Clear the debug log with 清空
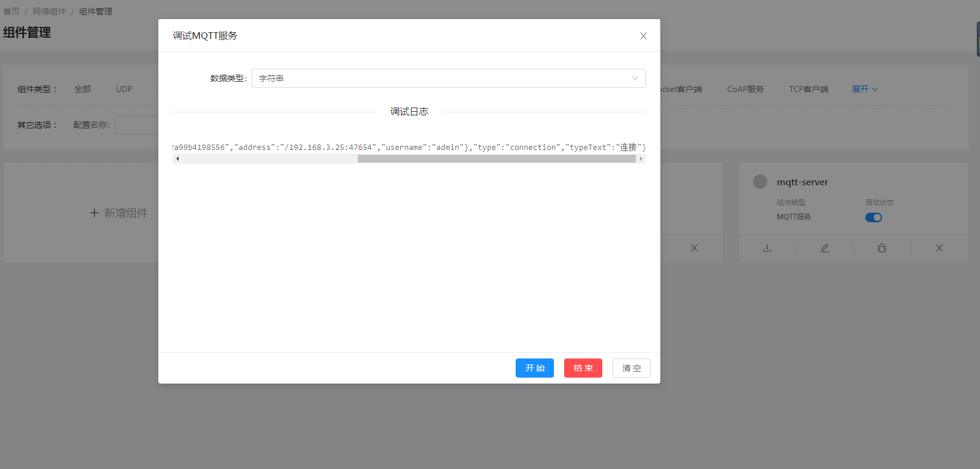This screenshot has width=980, height=469. [x=631, y=368]
